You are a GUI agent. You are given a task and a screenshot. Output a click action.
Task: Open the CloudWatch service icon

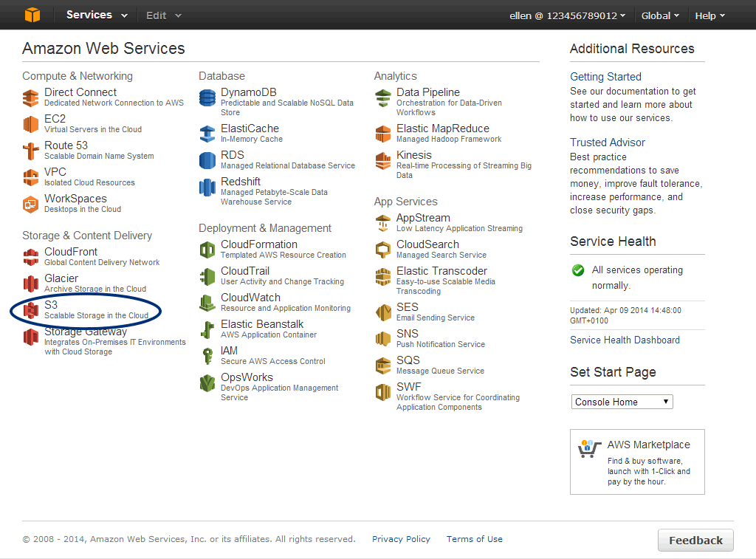tap(207, 303)
